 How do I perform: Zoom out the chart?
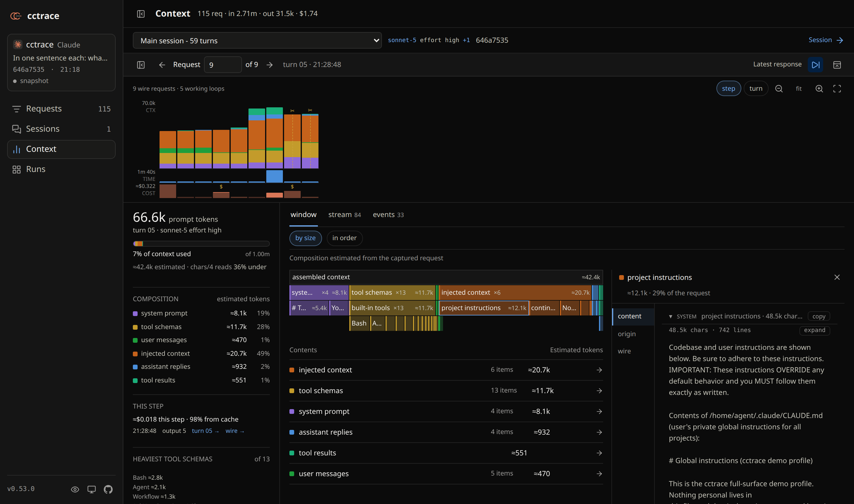coord(779,89)
